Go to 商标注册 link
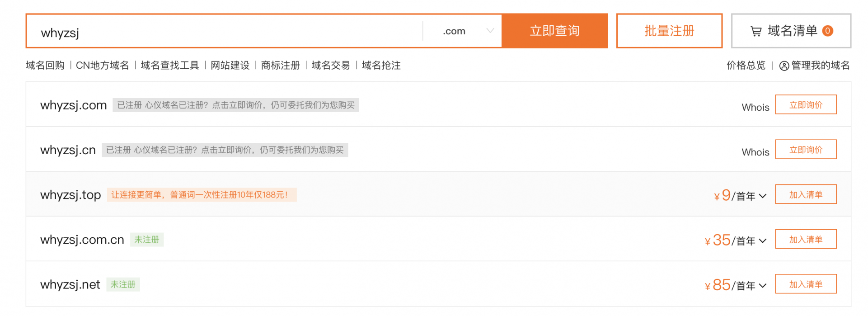868x316 pixels. point(281,66)
